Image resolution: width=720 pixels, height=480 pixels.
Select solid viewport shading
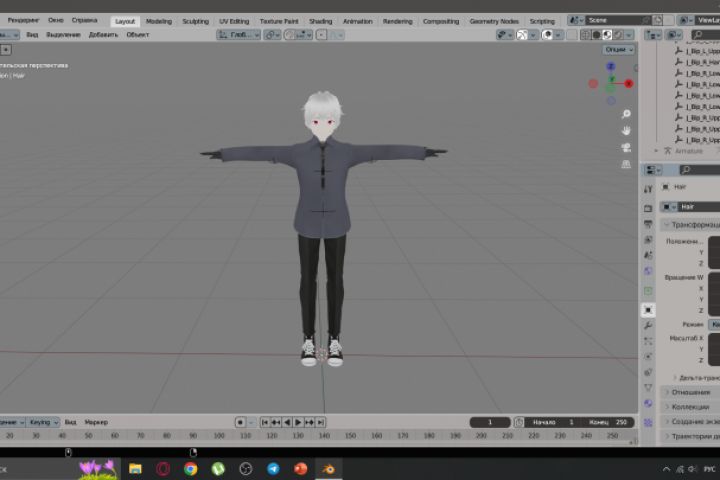tap(596, 35)
